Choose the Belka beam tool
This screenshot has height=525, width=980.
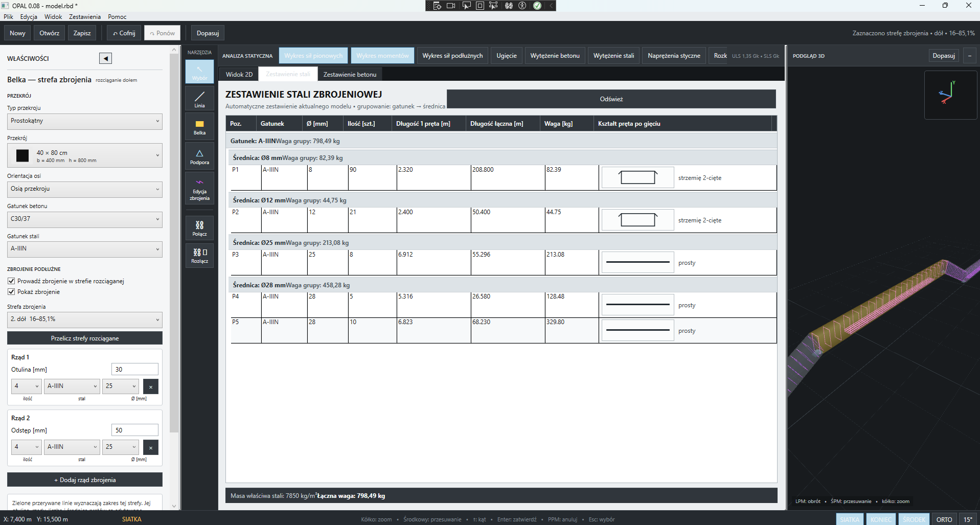click(x=199, y=126)
